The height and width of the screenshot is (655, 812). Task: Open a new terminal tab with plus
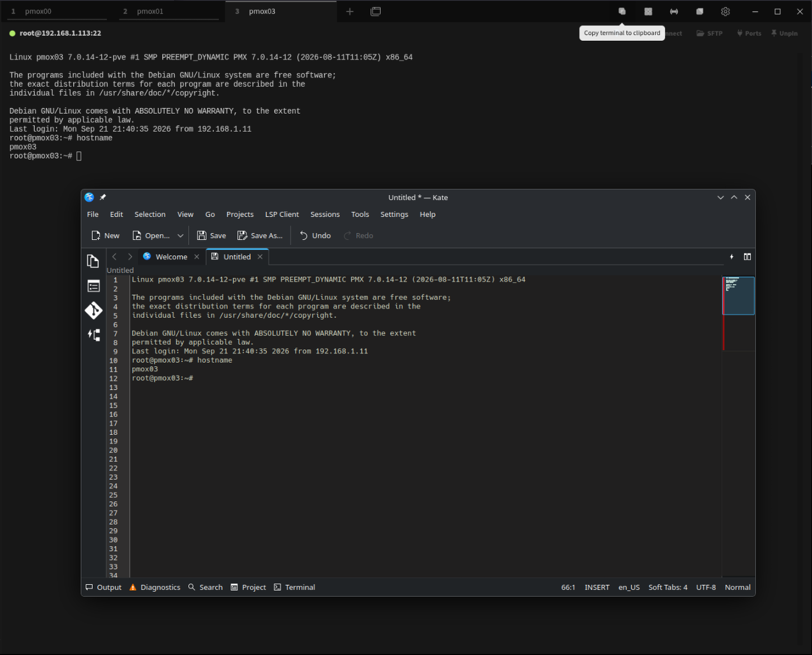(x=349, y=11)
